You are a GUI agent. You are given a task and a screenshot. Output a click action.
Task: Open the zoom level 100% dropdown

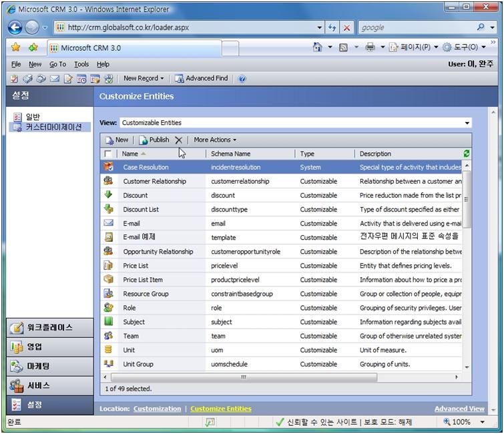click(482, 422)
